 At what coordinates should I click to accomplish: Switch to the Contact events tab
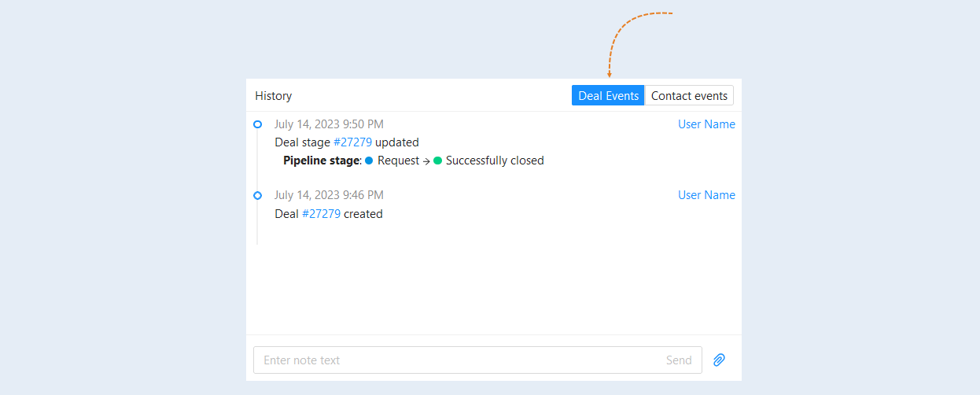point(689,95)
